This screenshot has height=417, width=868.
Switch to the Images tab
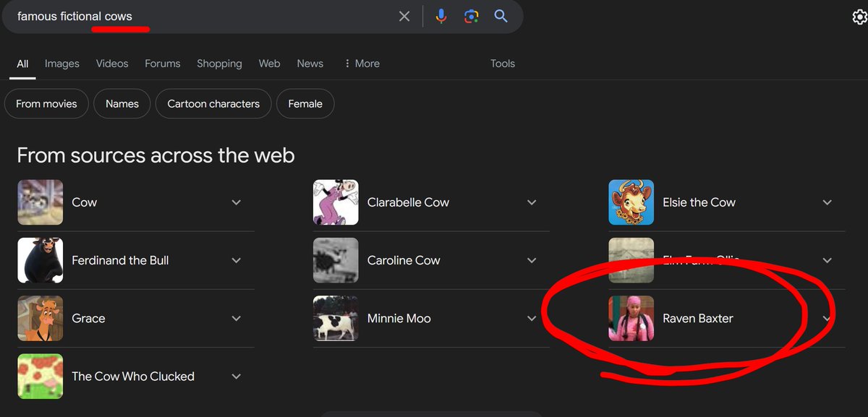coord(62,64)
